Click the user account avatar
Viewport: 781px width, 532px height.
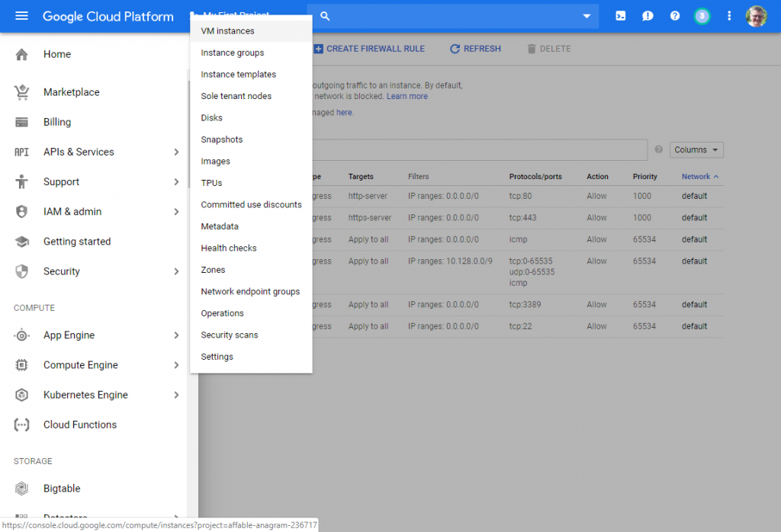pyautogui.click(x=756, y=16)
